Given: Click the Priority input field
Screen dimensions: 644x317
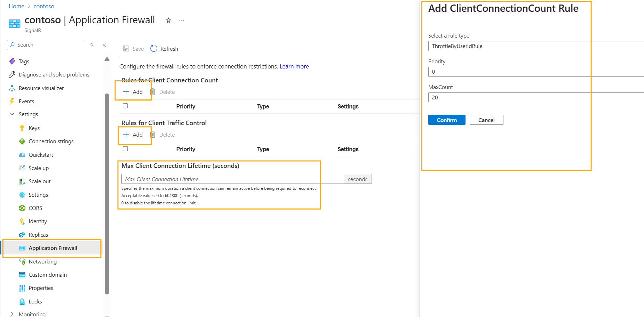Looking at the screenshot, I should coord(536,72).
